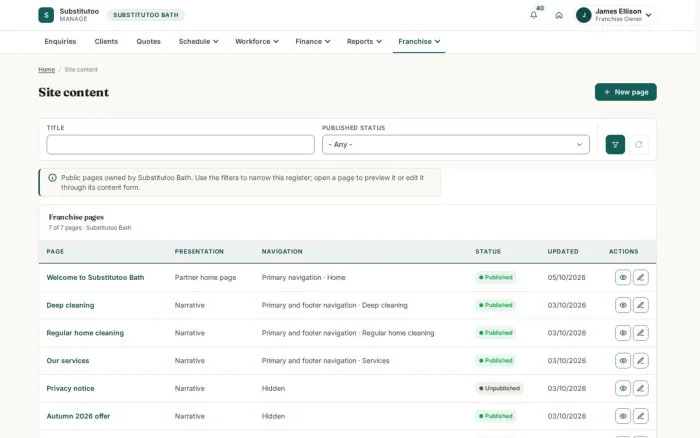Click the SUBSTITUTOO BATH franchise badge
Viewport: 700px width, 438px height.
[146, 15]
